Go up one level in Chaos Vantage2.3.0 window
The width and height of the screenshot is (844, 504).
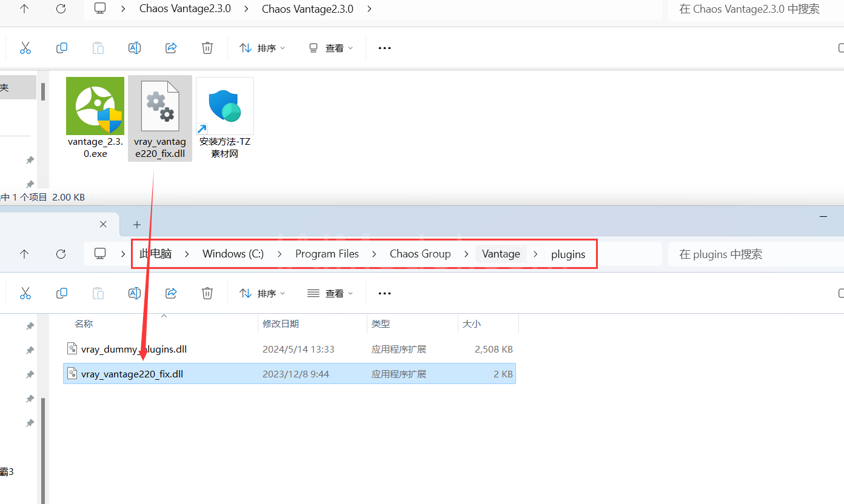24,8
